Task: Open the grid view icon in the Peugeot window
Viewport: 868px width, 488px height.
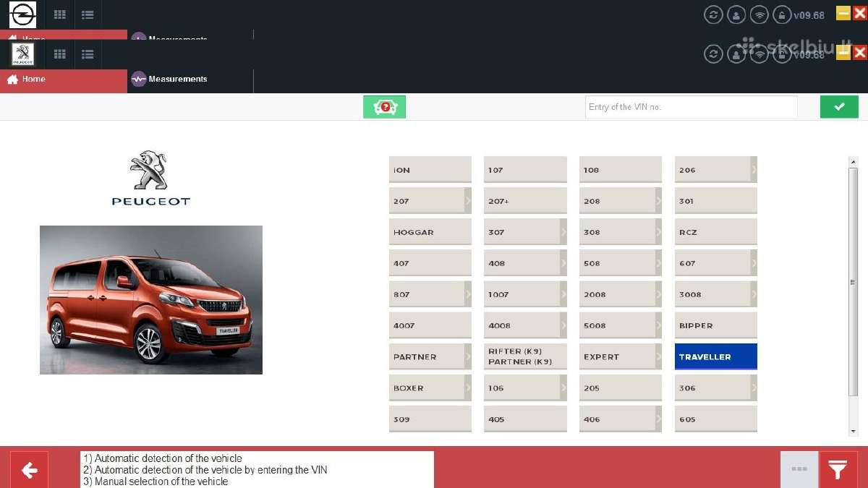Action: [60, 54]
